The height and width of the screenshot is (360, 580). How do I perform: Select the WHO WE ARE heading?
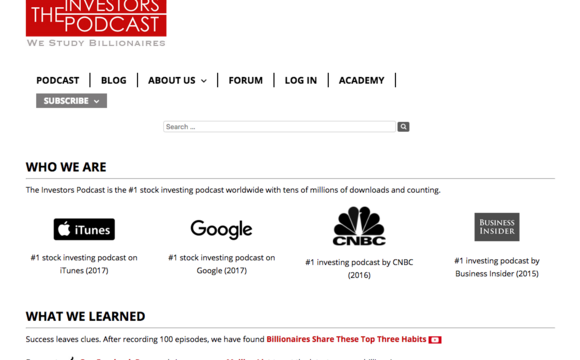tap(66, 167)
